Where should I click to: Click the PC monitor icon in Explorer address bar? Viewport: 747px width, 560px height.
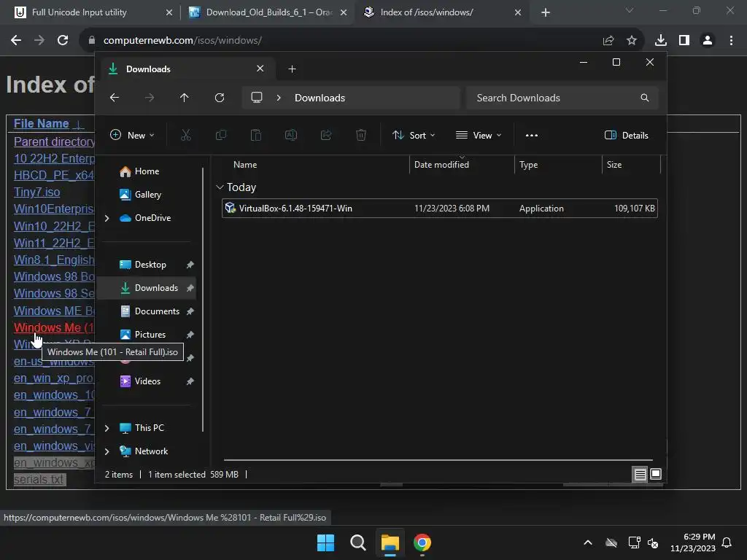(257, 98)
